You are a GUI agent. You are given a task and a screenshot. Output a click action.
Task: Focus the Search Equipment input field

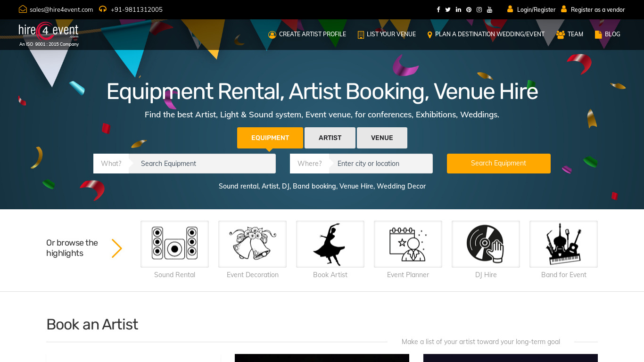point(202,164)
